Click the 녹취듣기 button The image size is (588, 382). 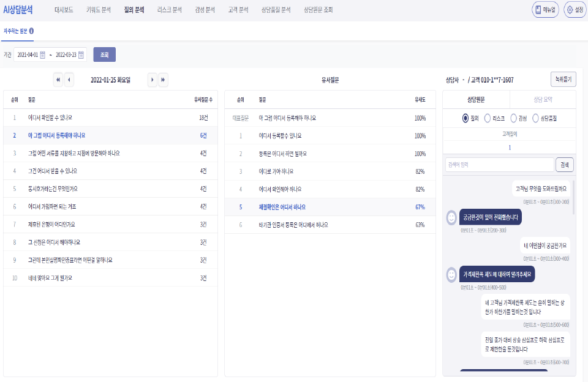[563, 80]
